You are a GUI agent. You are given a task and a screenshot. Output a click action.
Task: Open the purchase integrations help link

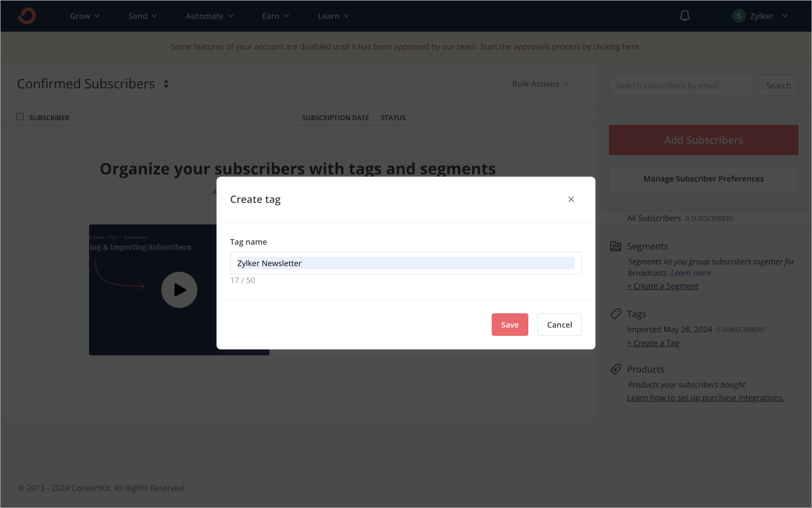coord(705,398)
